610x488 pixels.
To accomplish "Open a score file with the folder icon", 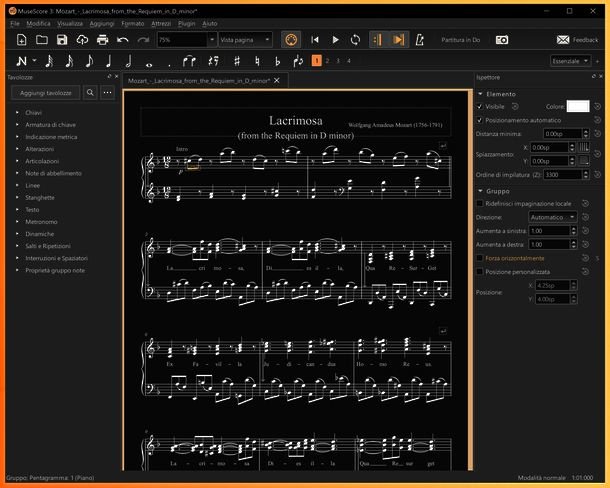I will click(42, 40).
